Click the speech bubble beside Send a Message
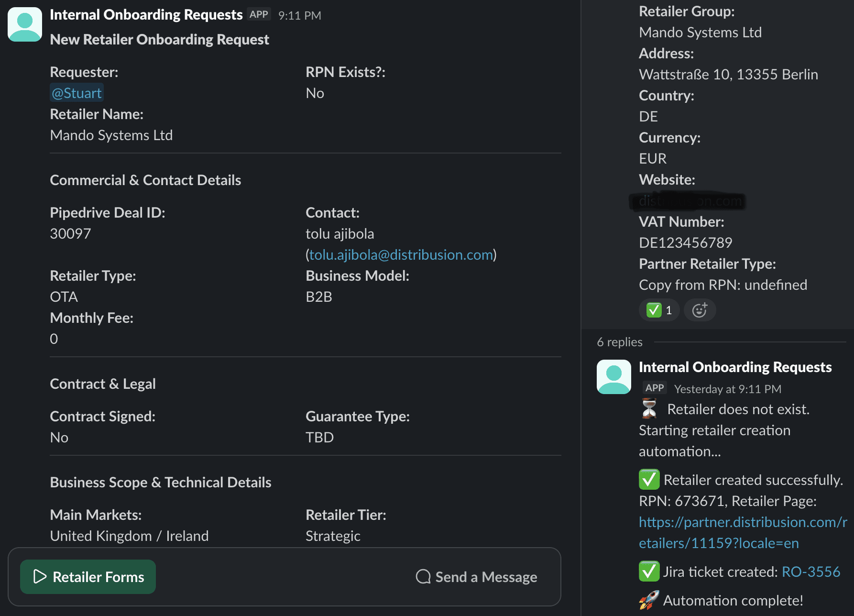The height and width of the screenshot is (616, 854). point(424,577)
